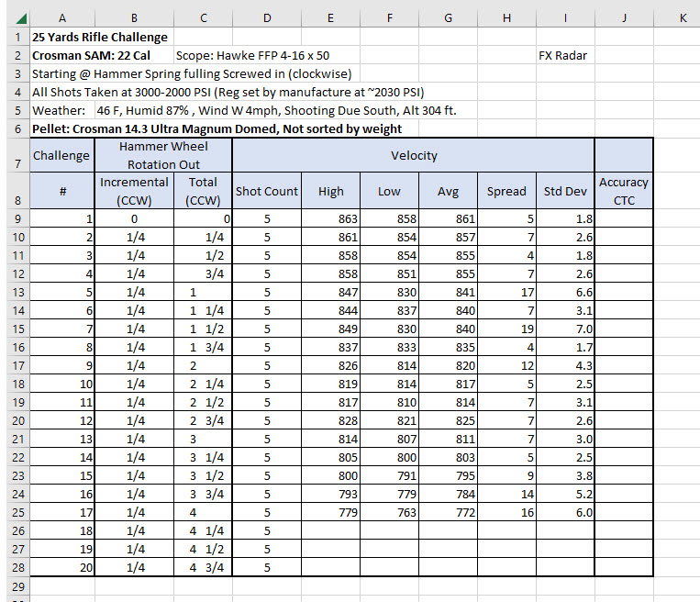Click the Select All triangle corner
Screen dimensions: 700x602
21,18
